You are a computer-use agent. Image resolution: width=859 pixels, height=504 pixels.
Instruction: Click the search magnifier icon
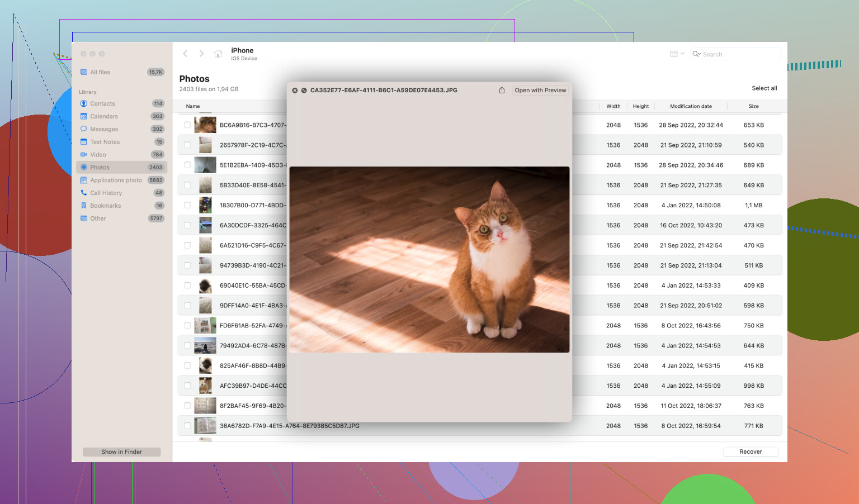(696, 54)
